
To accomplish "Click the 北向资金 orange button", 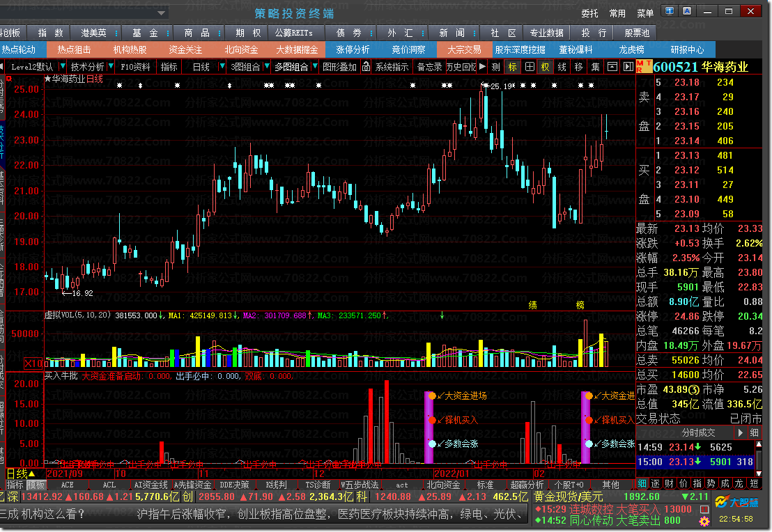I will tap(241, 49).
